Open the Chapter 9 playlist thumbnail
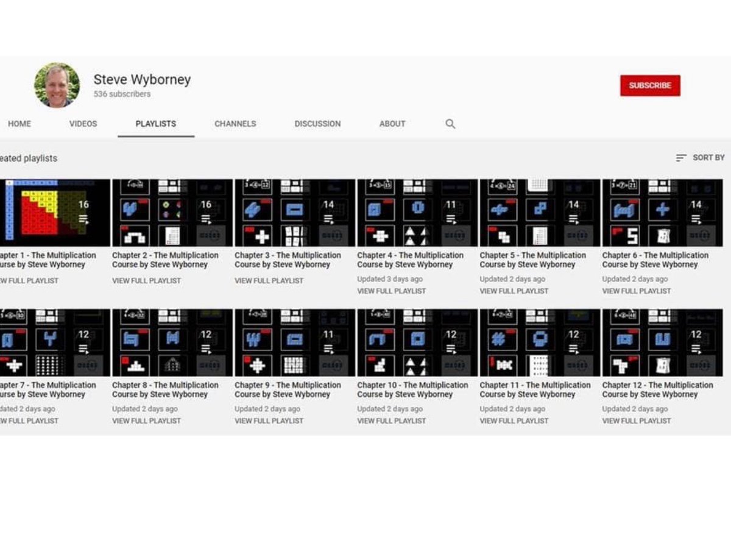This screenshot has width=731, height=560. pos(295,342)
